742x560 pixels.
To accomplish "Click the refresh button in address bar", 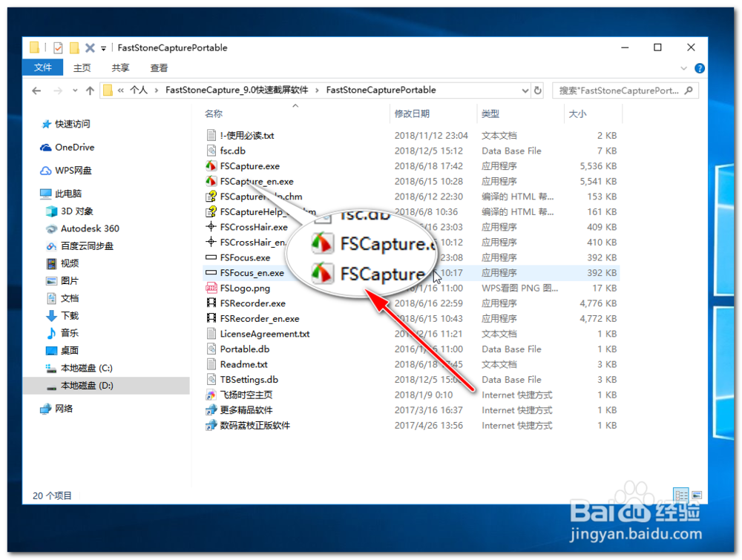I will click(537, 90).
